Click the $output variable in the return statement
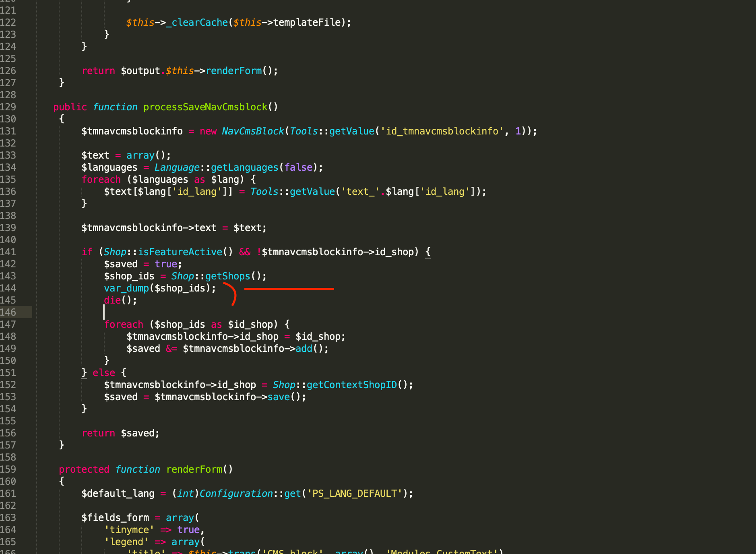The height and width of the screenshot is (554, 756). 140,71
